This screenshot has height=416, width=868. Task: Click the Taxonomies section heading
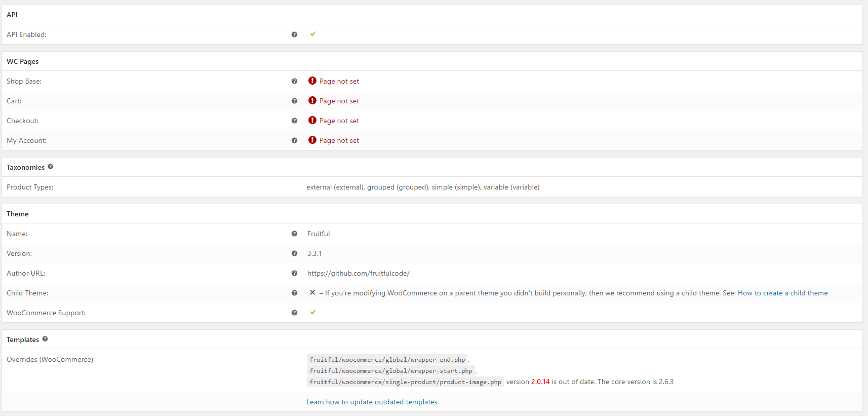(x=25, y=167)
